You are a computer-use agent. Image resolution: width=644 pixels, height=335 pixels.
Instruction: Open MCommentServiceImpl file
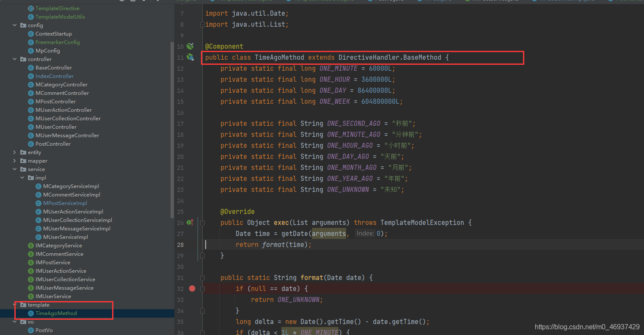tap(72, 195)
